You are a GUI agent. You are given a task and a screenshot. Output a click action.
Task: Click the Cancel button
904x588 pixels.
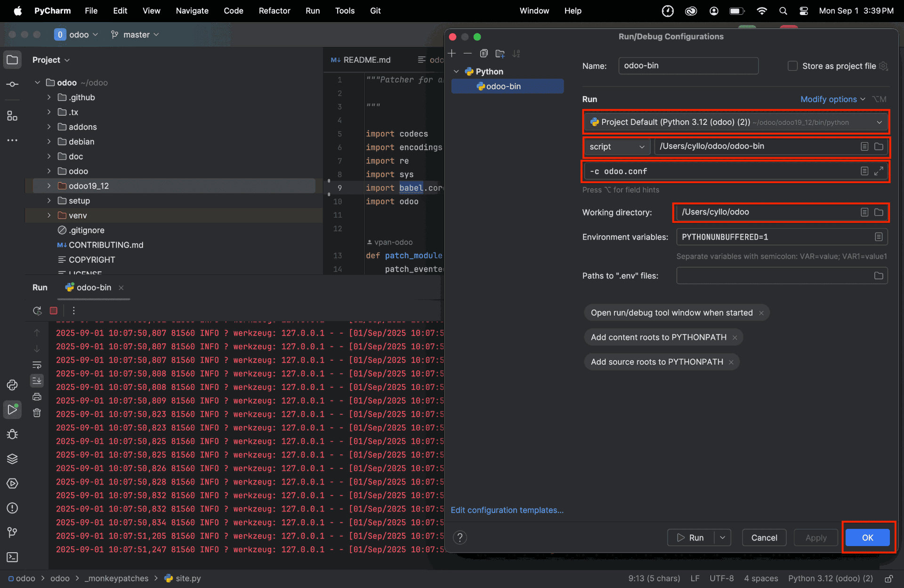(764, 538)
